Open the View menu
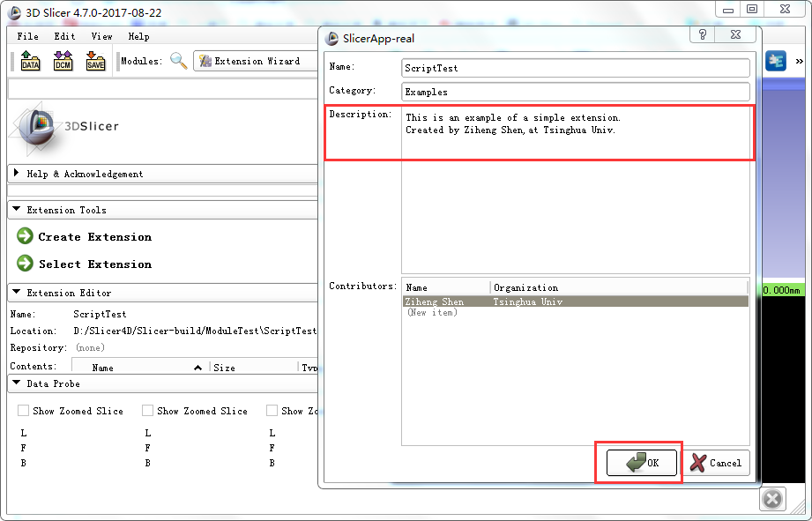Image resolution: width=812 pixels, height=521 pixels. click(x=101, y=36)
